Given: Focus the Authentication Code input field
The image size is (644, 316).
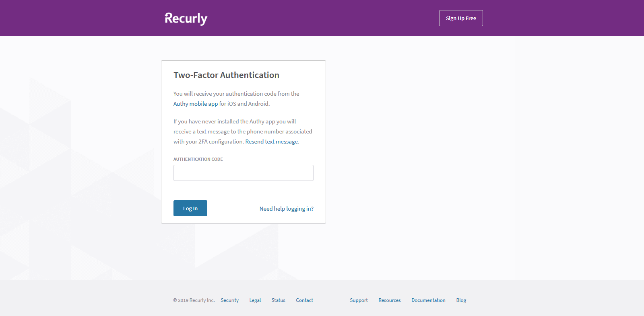Looking at the screenshot, I should [244, 173].
